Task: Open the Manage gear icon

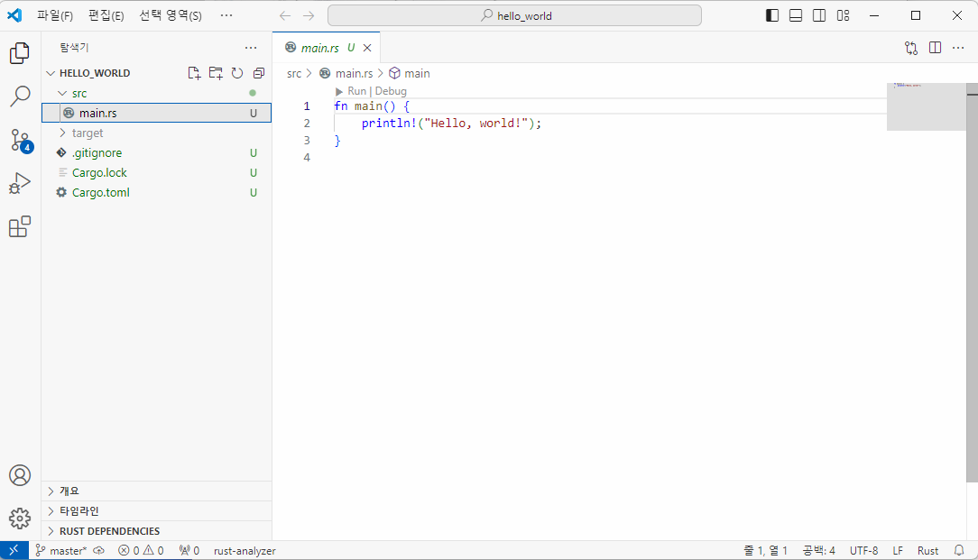Action: click(20, 519)
